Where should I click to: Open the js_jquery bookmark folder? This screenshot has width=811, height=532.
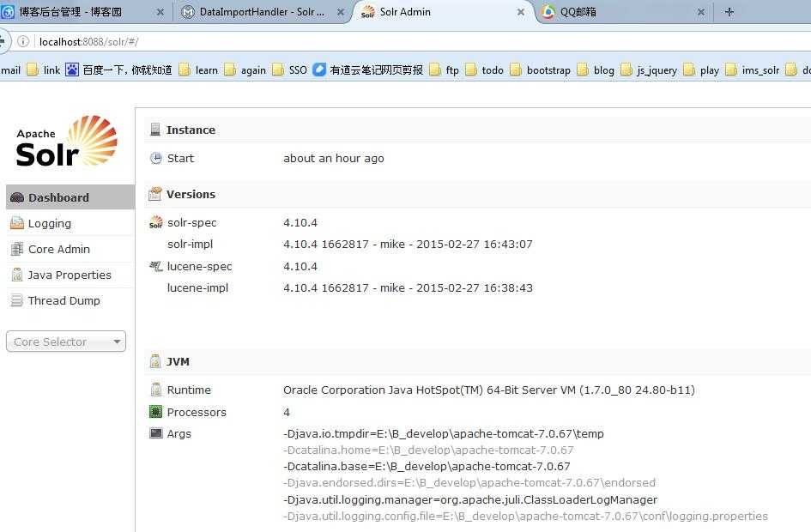pyautogui.click(x=649, y=70)
